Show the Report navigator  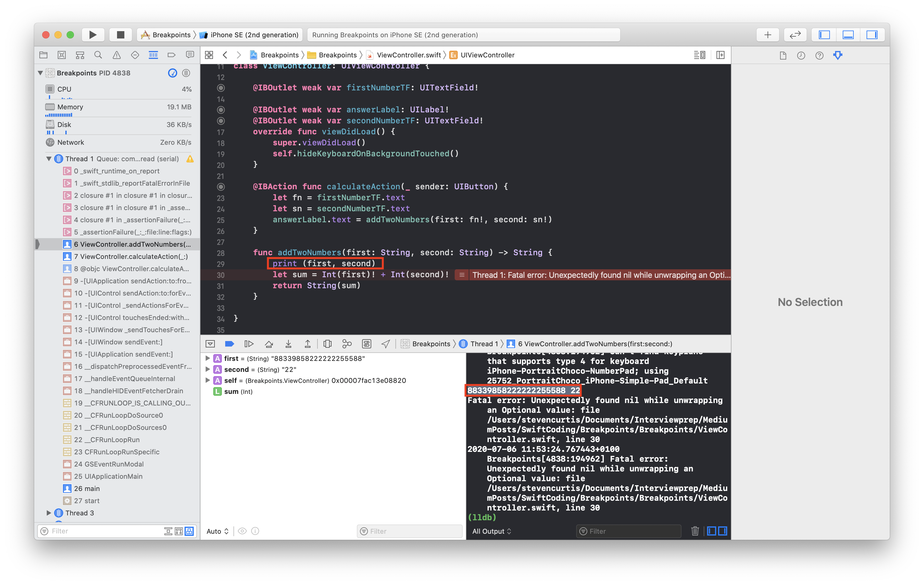tap(190, 55)
